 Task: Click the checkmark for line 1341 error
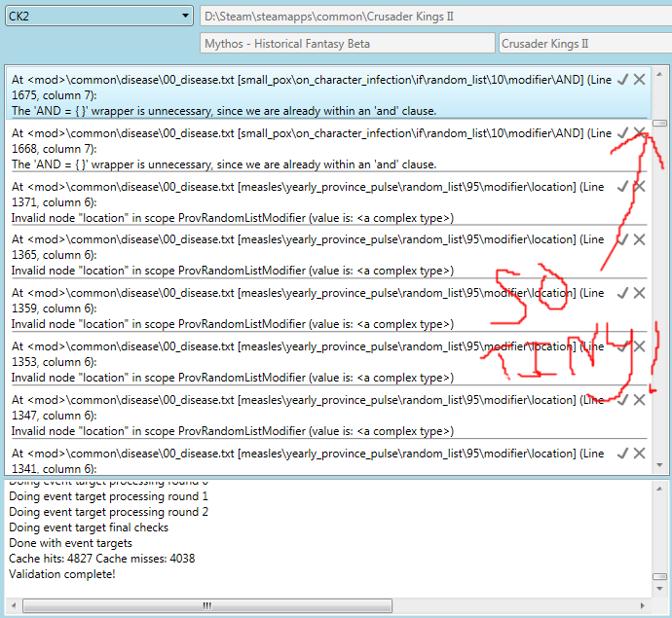[622, 454]
